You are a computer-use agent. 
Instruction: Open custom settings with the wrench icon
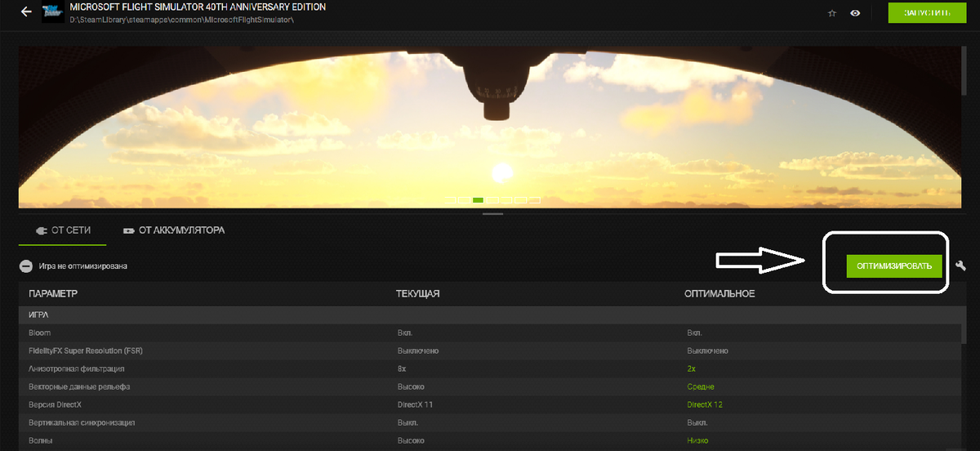[x=960, y=266]
